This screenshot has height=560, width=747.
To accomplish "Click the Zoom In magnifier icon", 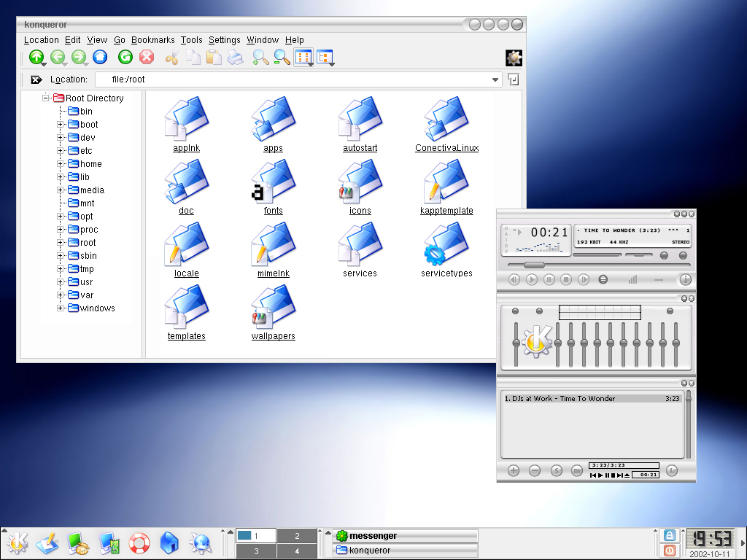I will pyautogui.click(x=260, y=58).
